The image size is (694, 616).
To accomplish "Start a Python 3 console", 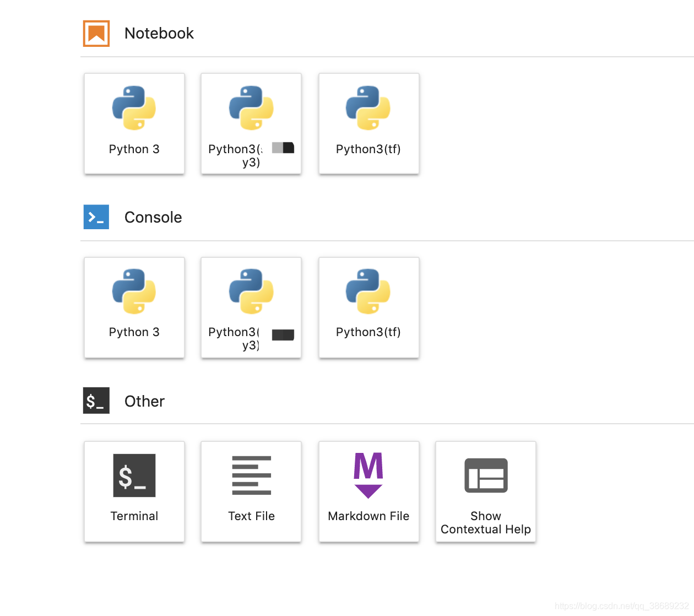I will coord(134,307).
